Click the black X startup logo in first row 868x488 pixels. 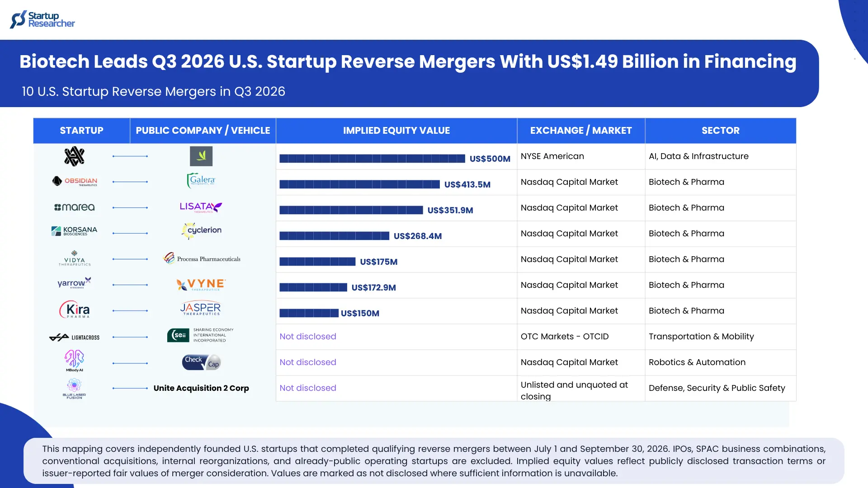[75, 156]
